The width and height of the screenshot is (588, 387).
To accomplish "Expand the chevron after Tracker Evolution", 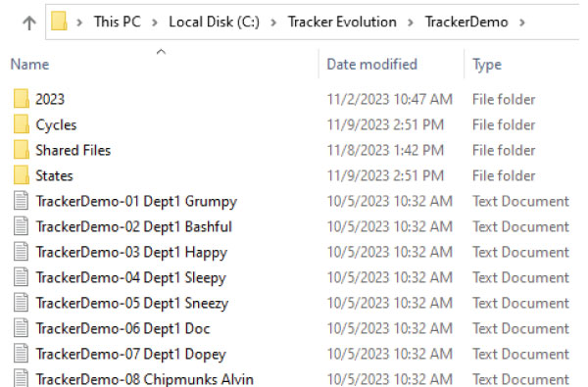I will [411, 23].
